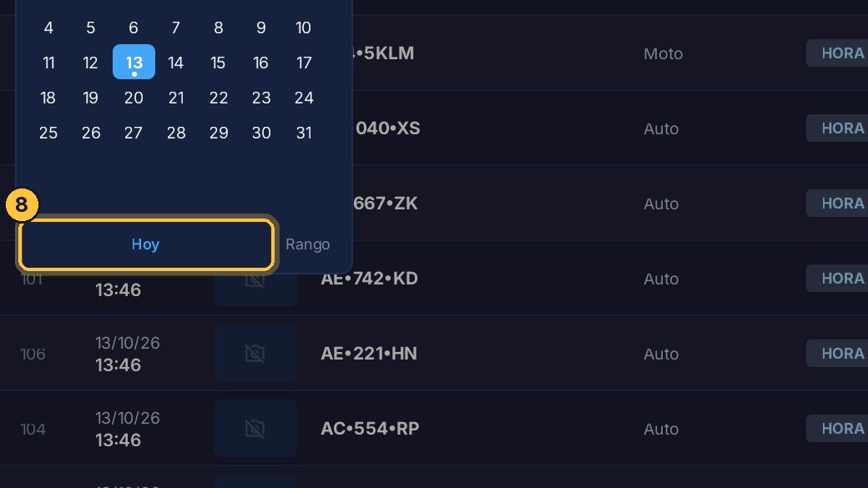Select the Rango option in calendar

coord(308,244)
